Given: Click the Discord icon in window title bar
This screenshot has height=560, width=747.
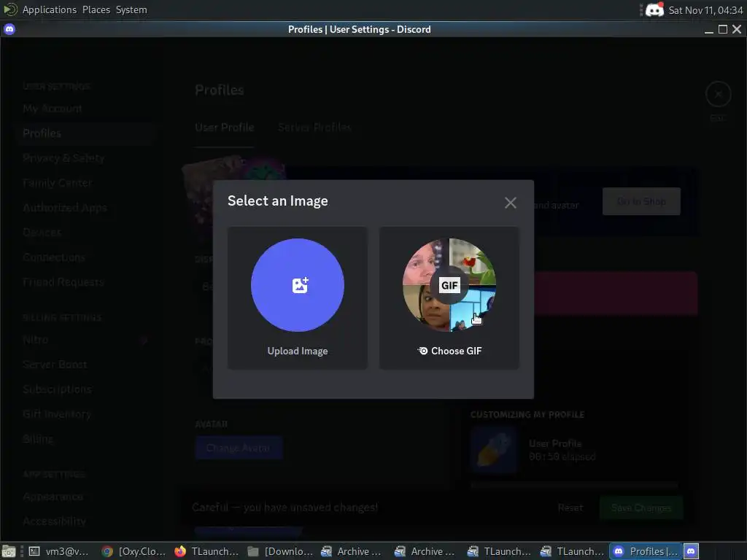Looking at the screenshot, I should click(9, 29).
